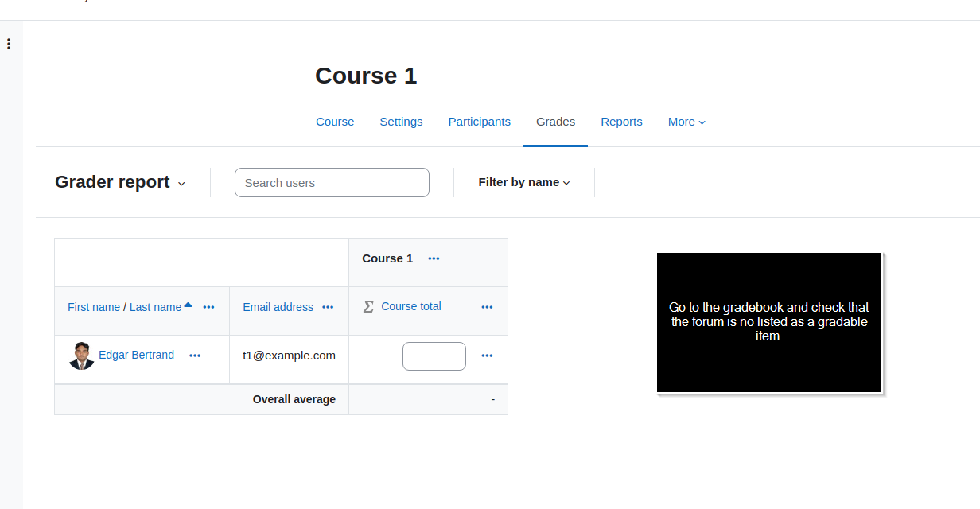Click the t1@example.com email cell
This screenshot has width=980, height=509.
pyautogui.click(x=290, y=356)
